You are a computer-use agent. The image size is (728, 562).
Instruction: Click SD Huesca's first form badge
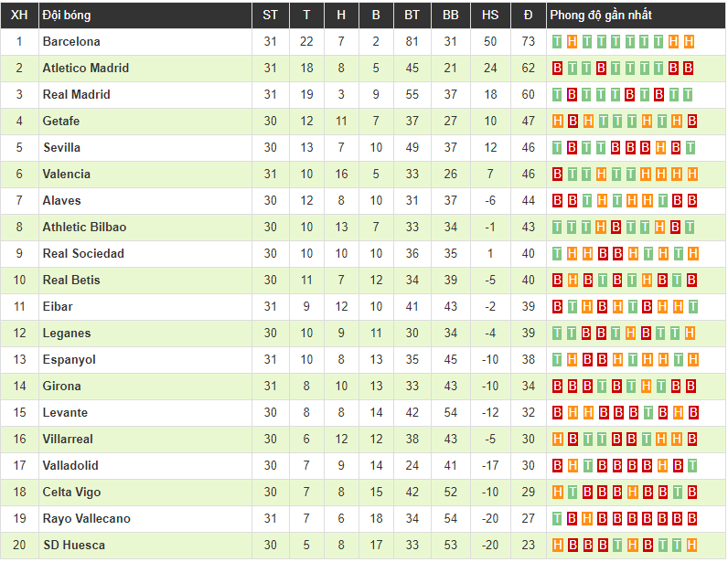coord(557,545)
